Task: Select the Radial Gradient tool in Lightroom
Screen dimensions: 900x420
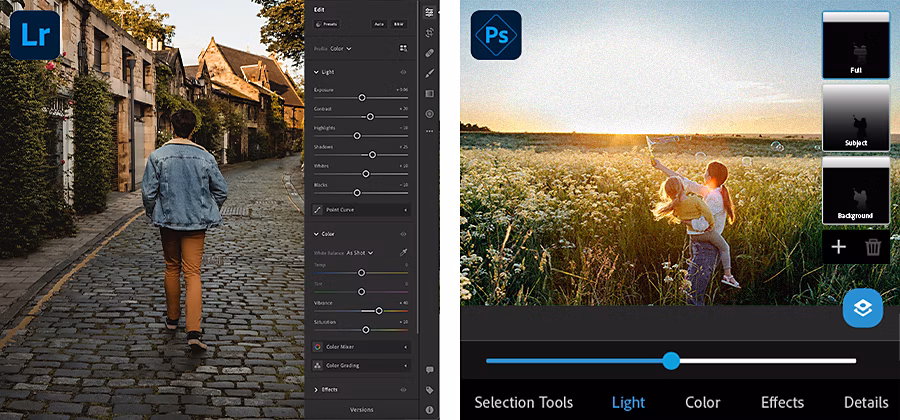Action: tap(429, 114)
